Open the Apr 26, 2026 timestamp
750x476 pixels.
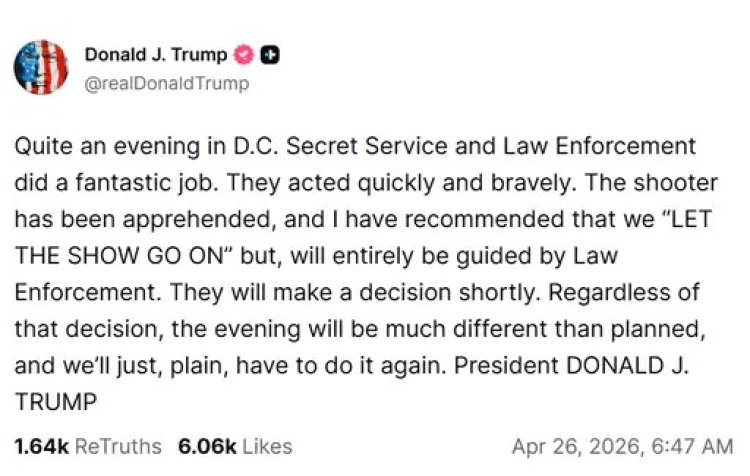622,445
